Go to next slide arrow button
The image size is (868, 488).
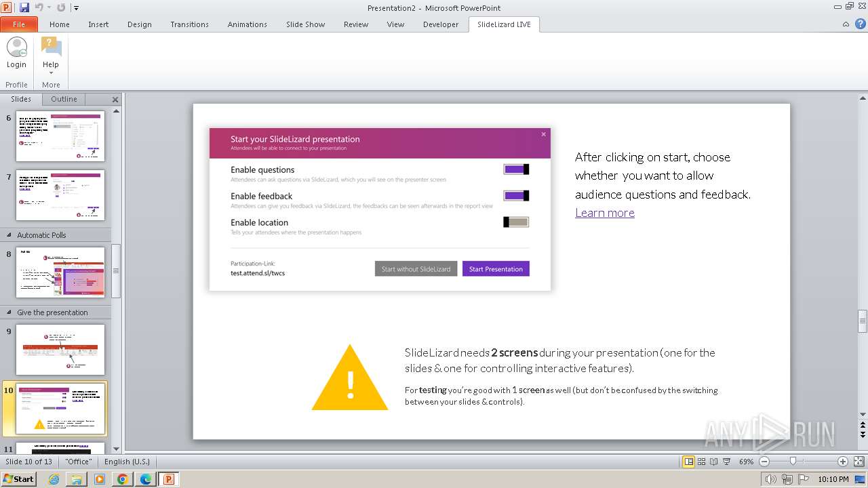pos(863,434)
